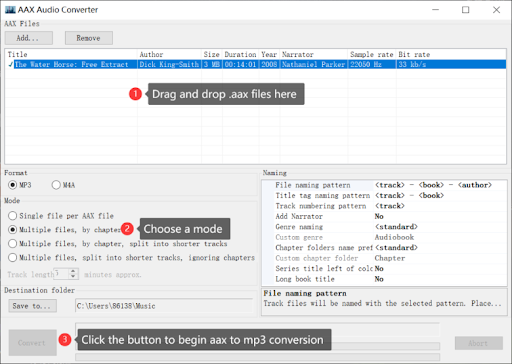Viewport: 512px width, 364px height.
Task: Click the AAX Audio Converter app icon
Action: click(x=10, y=10)
